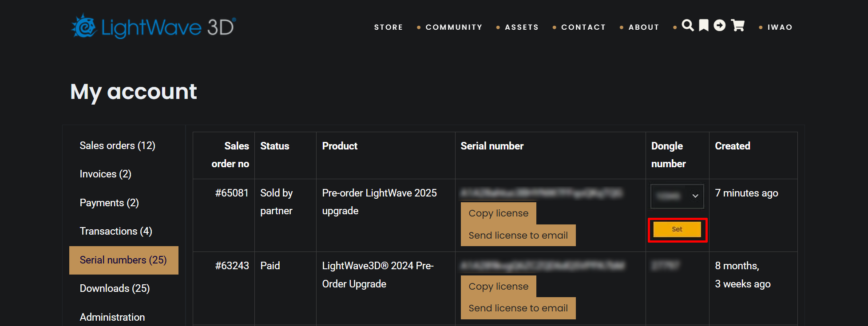Open the STORE menu

tap(388, 27)
